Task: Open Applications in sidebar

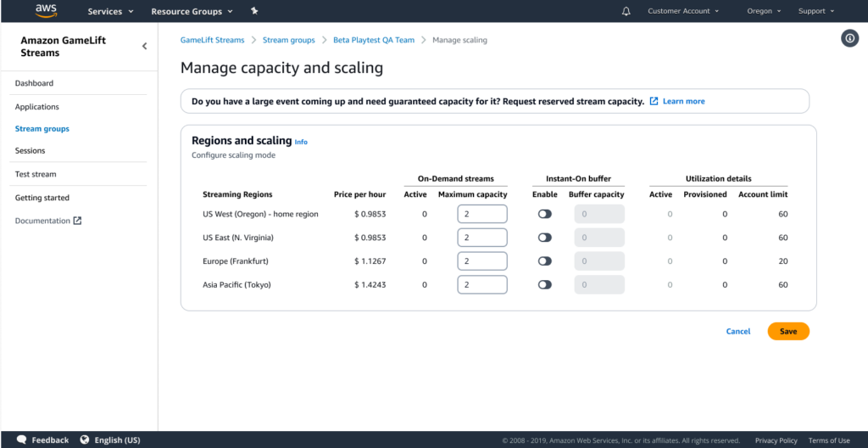Action: [37, 106]
